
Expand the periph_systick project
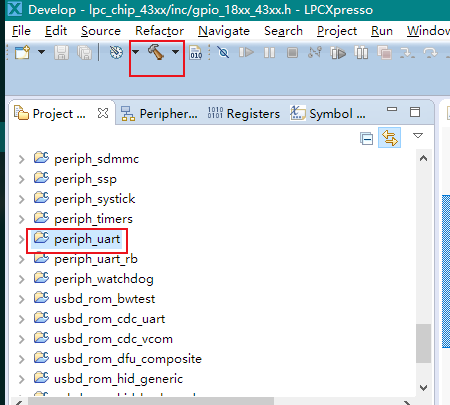[x=22, y=199]
